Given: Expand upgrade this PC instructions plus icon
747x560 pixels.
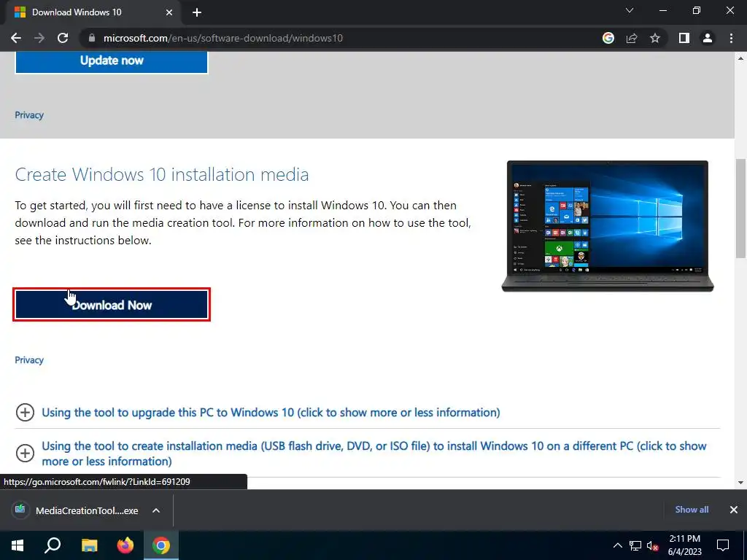Looking at the screenshot, I should click(25, 413).
